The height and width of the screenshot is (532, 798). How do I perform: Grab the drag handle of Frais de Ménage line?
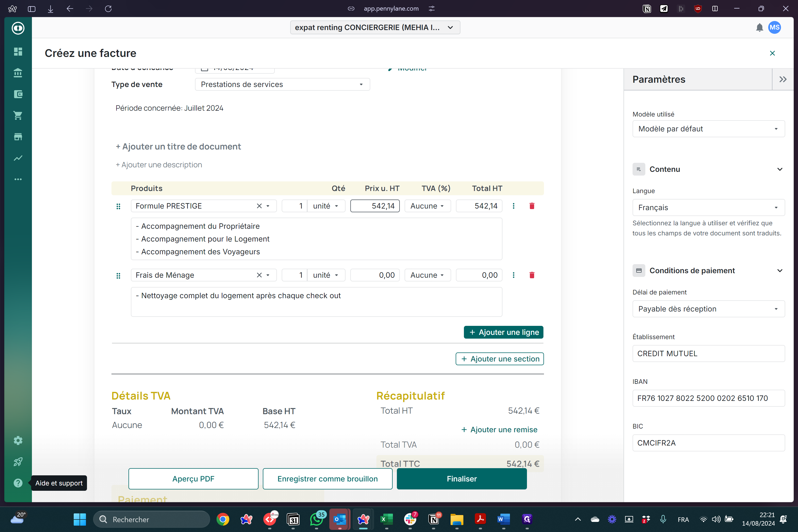tap(118, 276)
